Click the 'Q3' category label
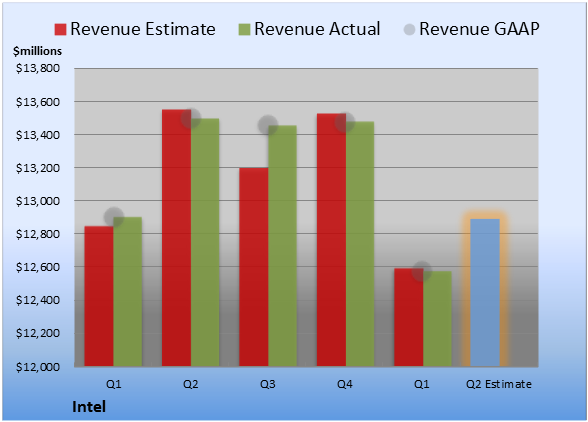The height and width of the screenshot is (422, 588). 268,384
